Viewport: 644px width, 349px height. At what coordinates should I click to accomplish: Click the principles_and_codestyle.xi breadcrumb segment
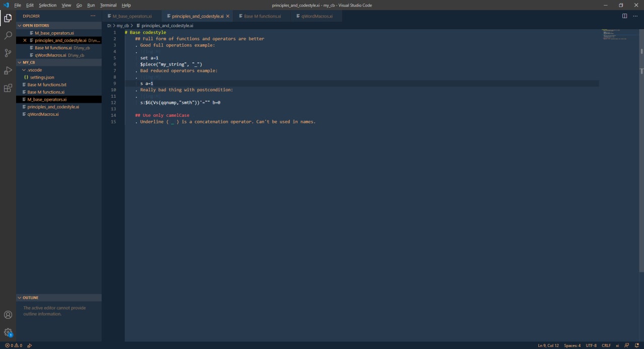click(167, 25)
